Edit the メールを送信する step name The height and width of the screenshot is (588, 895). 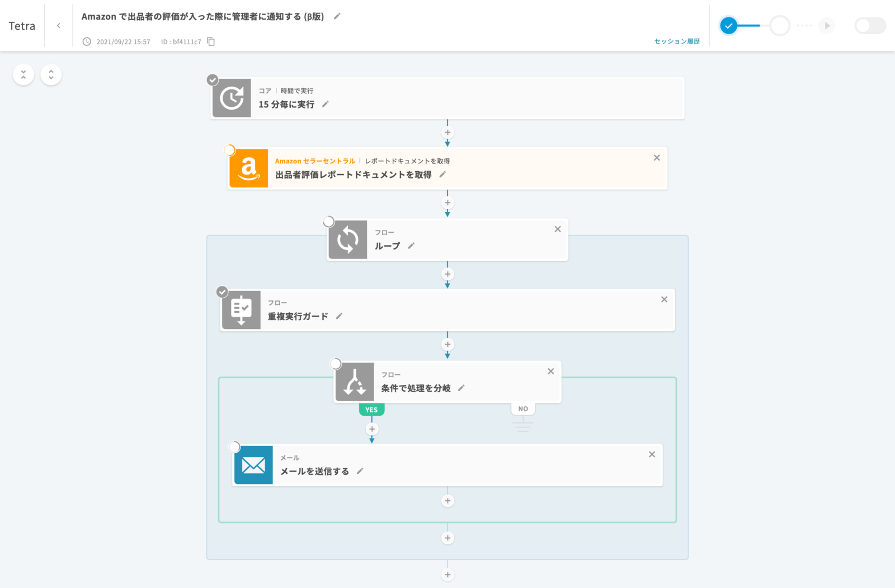[360, 471]
